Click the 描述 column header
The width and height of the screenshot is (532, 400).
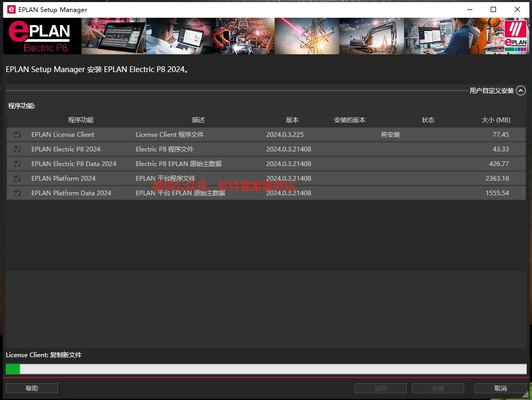pos(198,120)
